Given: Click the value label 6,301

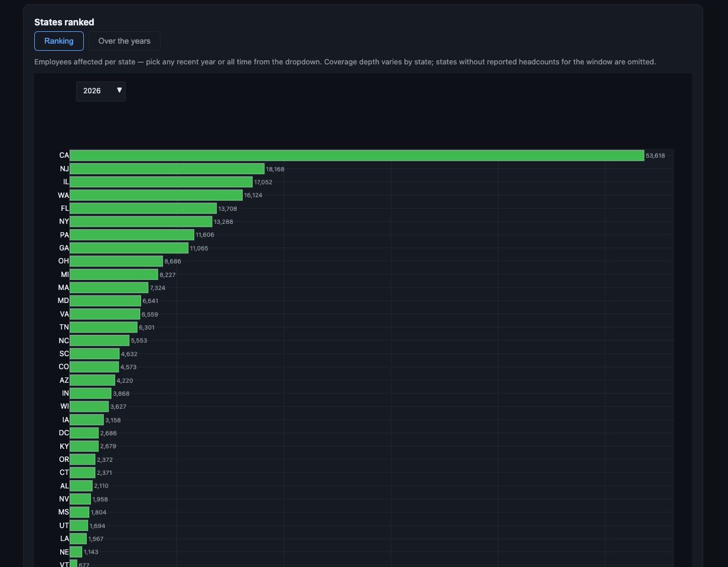Looking at the screenshot, I should 147,328.
